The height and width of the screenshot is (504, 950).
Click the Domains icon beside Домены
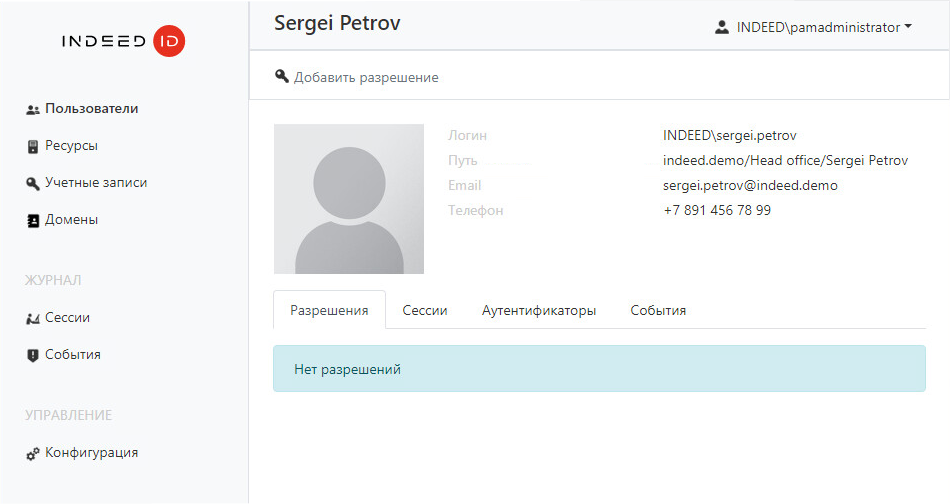click(32, 220)
